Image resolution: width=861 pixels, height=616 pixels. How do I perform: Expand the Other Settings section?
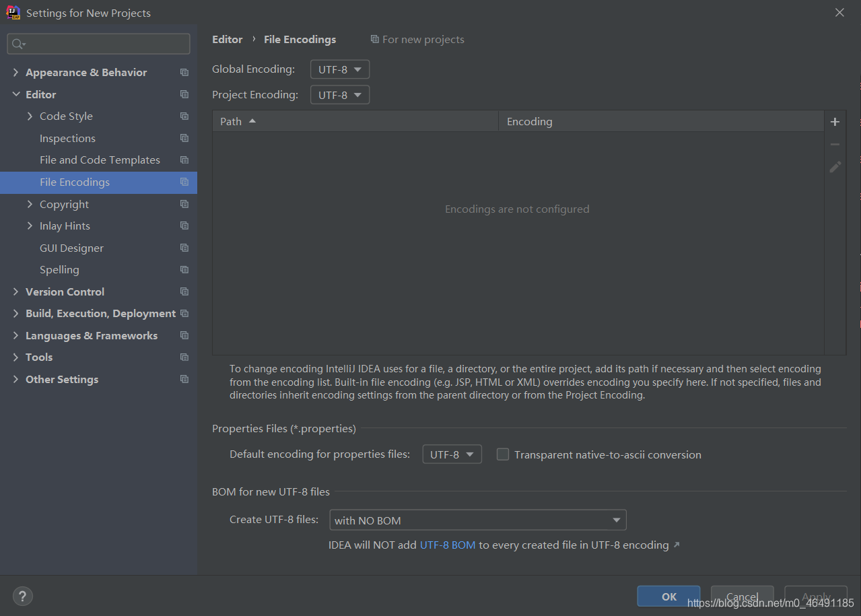(15, 380)
